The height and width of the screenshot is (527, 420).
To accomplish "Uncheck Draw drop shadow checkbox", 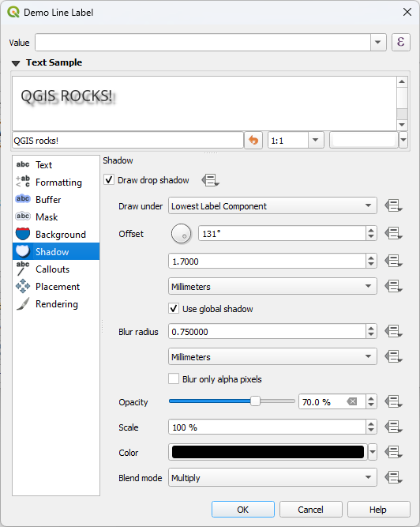I will [109, 180].
